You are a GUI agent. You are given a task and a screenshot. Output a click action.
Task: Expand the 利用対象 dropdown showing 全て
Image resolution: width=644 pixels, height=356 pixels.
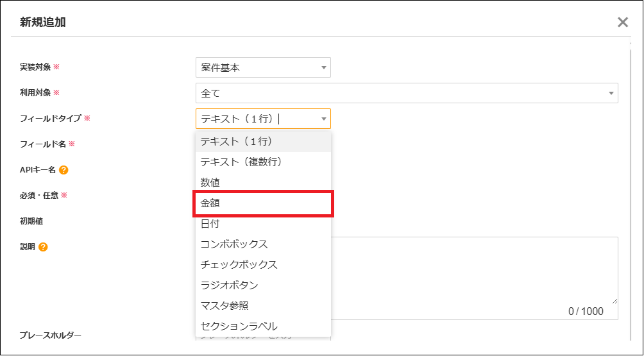click(406, 93)
